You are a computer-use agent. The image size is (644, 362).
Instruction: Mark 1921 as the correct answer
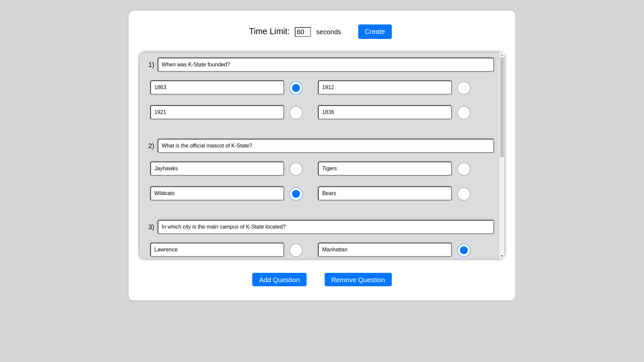coord(296,113)
